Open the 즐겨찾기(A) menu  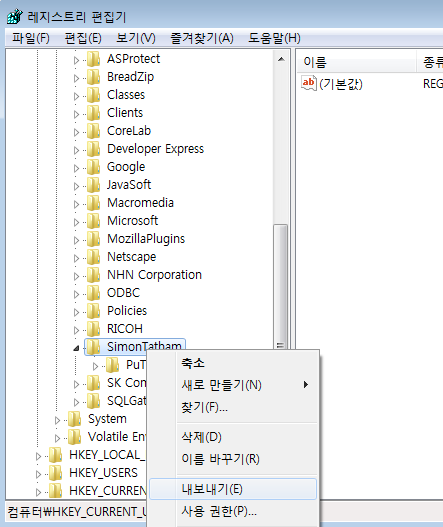tap(202, 38)
